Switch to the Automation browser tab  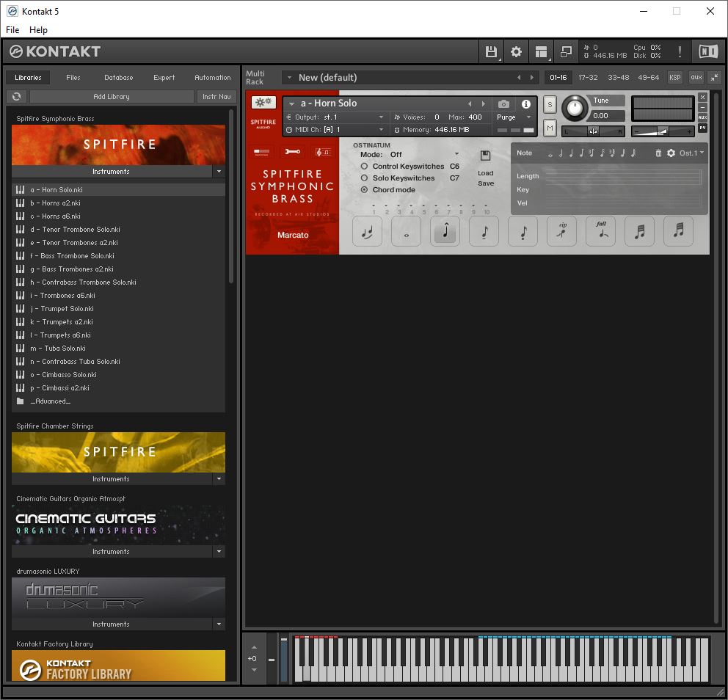coord(212,78)
